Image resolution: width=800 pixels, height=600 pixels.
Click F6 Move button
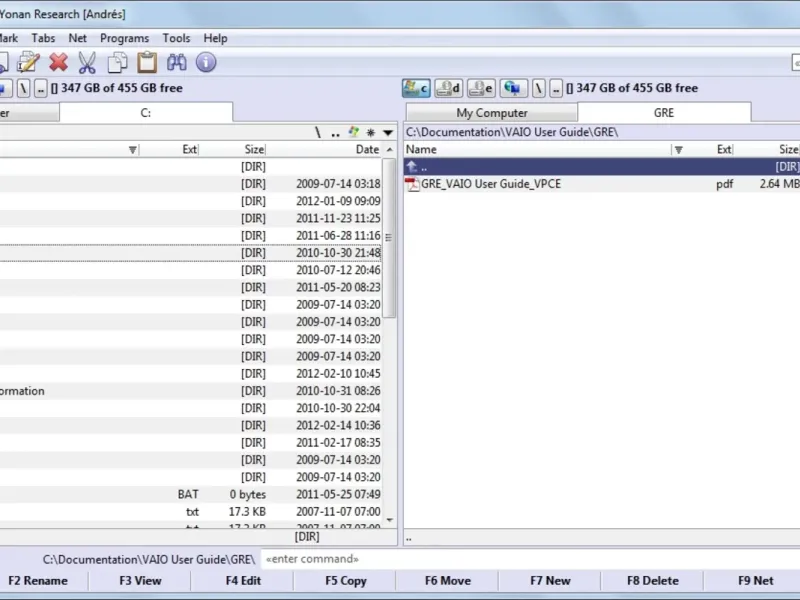448,581
